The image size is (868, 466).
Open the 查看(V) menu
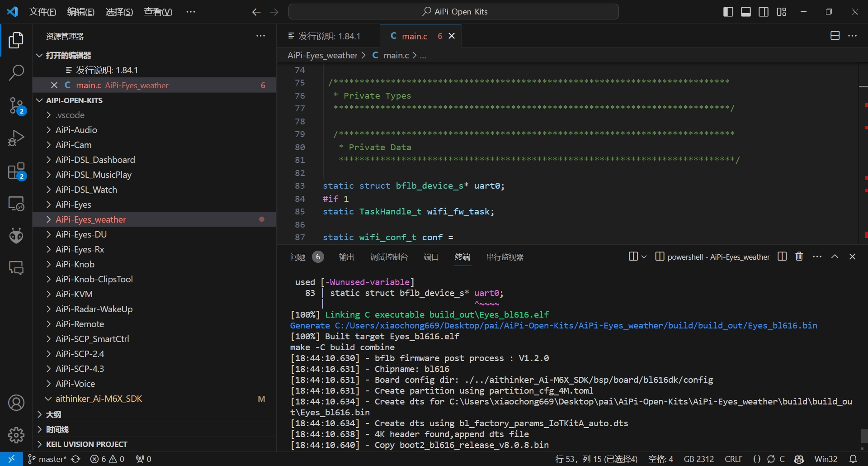(x=158, y=12)
